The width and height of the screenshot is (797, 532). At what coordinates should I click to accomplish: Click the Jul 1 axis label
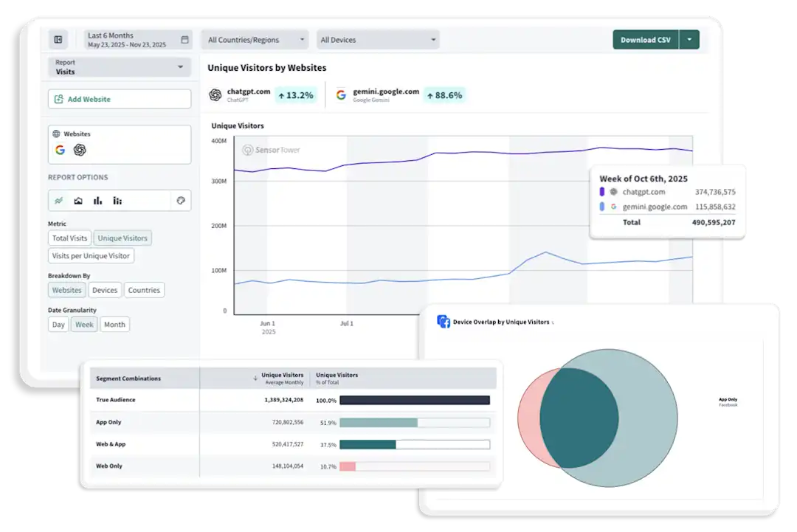click(x=347, y=323)
